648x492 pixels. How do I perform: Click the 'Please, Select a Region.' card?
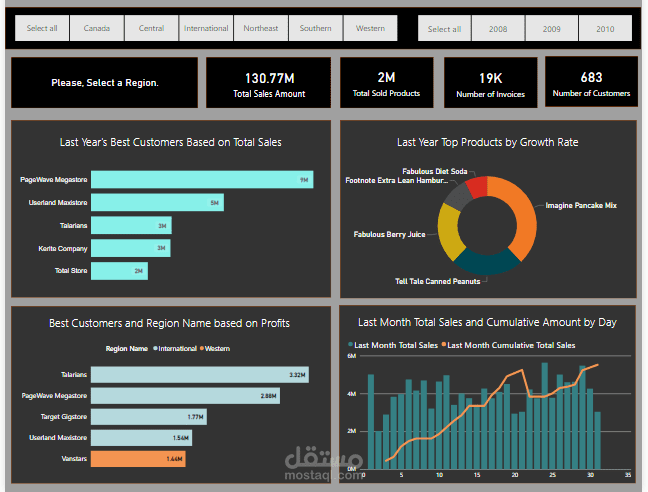click(x=105, y=83)
